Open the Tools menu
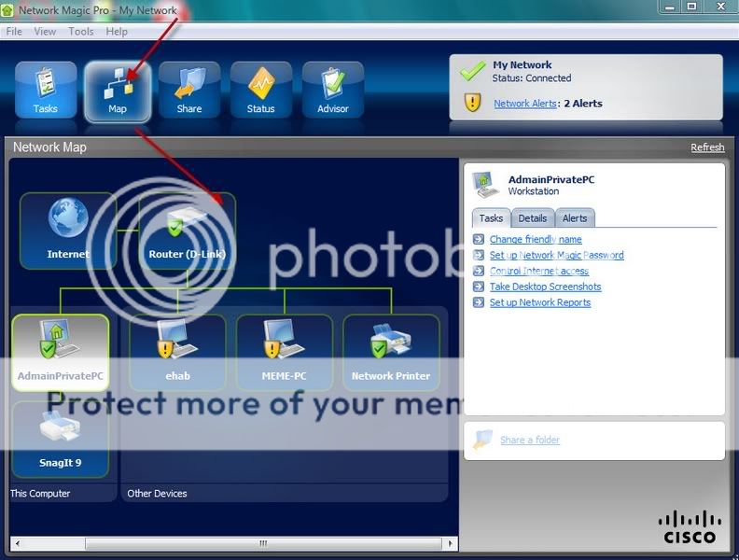This screenshot has width=739, height=560. click(x=81, y=31)
